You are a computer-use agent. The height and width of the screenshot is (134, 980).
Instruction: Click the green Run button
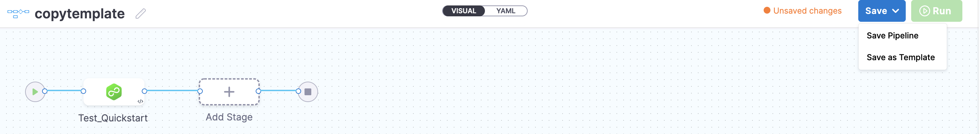click(x=936, y=11)
